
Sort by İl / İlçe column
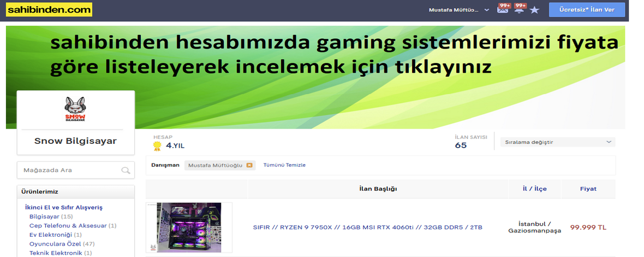coord(534,189)
